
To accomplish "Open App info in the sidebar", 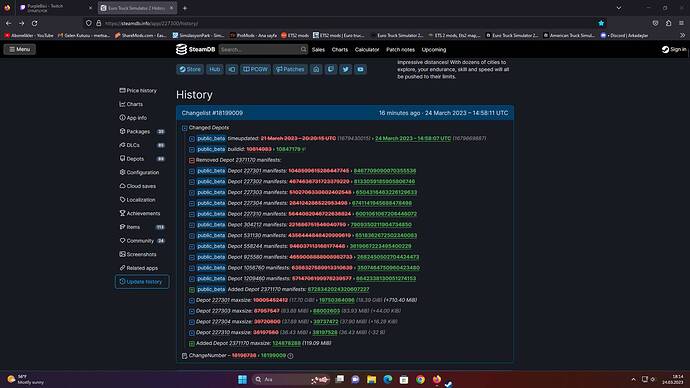I will click(x=133, y=118).
